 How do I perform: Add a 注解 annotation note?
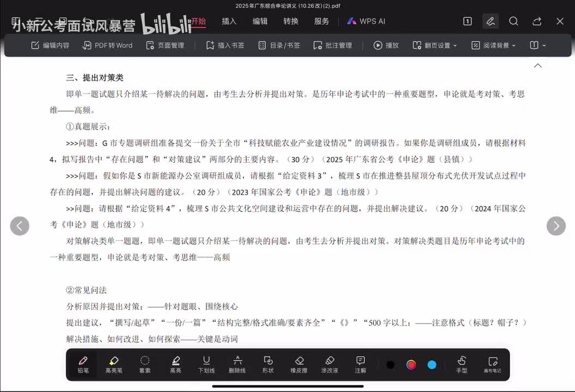pyautogui.click(x=360, y=364)
